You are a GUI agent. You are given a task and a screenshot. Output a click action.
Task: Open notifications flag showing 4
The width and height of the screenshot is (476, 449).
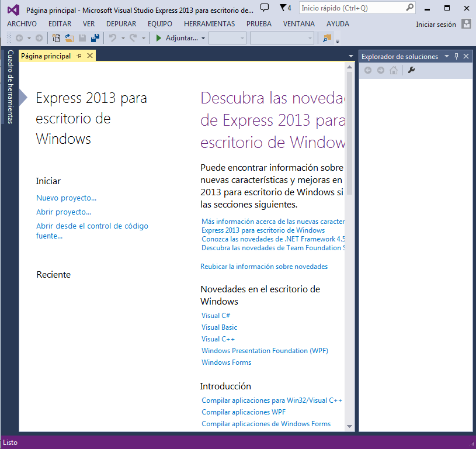[x=286, y=8]
